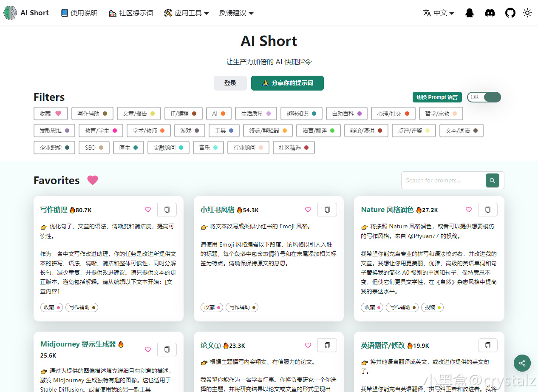This screenshot has height=392, width=538.
Task: Copy the 论文① prompt
Action: [327, 345]
